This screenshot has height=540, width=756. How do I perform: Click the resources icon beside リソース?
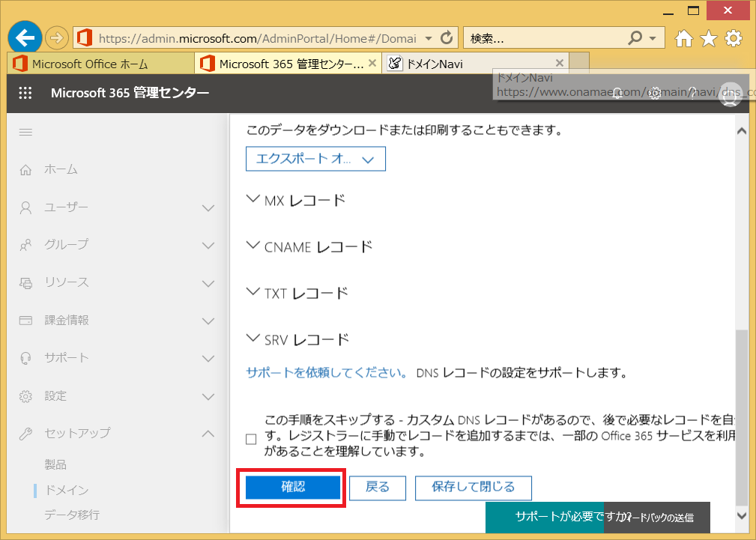(x=25, y=283)
